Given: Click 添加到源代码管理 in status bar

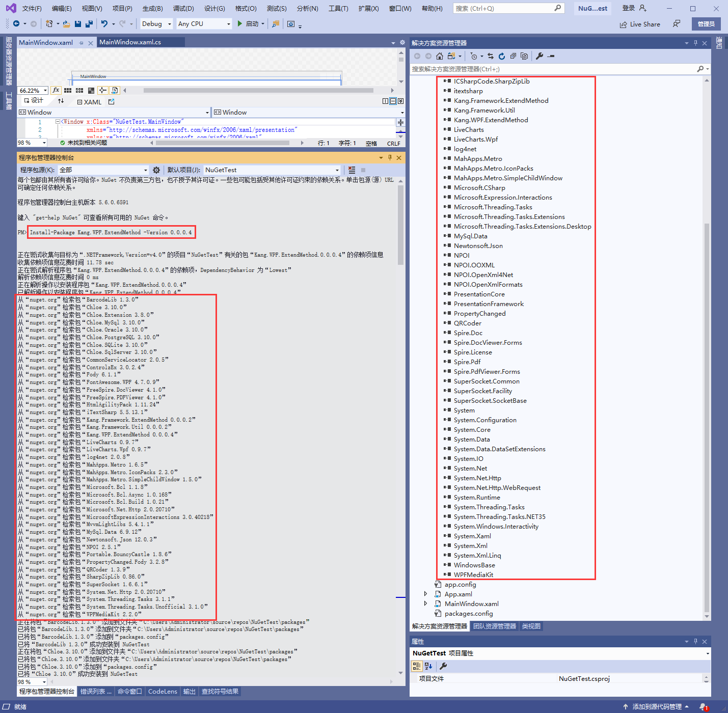Looking at the screenshot, I should point(656,707).
